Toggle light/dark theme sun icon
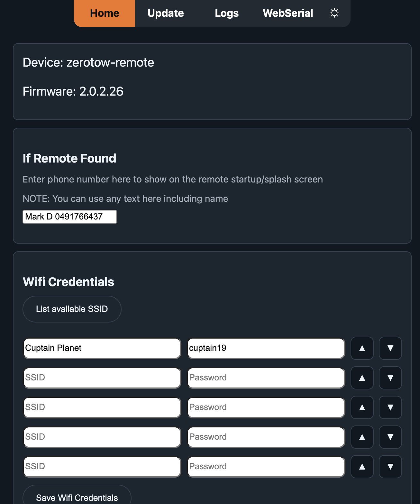420x504 pixels. pyautogui.click(x=334, y=13)
